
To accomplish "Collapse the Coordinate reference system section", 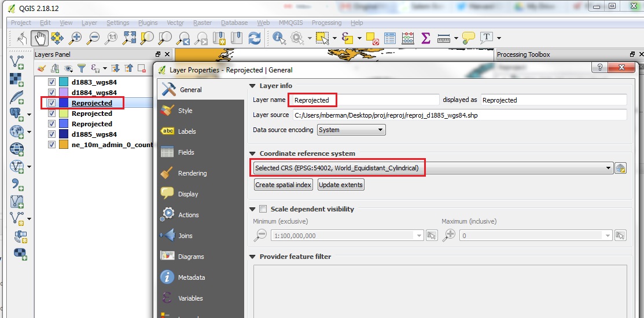I will [253, 153].
